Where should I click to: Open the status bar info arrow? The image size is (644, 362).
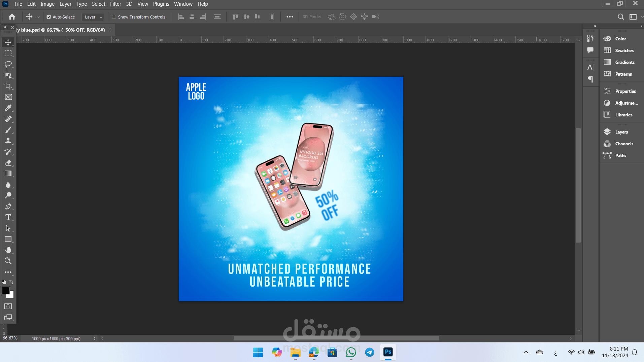pyautogui.click(x=94, y=338)
